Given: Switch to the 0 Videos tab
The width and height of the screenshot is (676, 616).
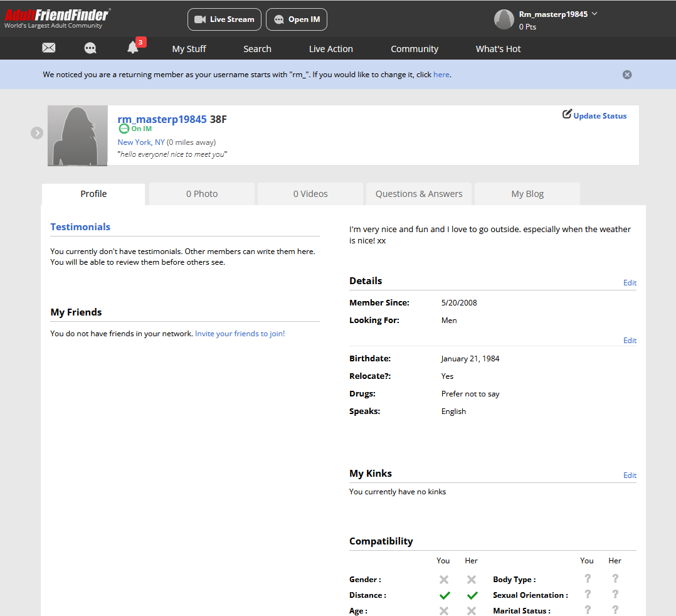Looking at the screenshot, I should click(x=310, y=194).
